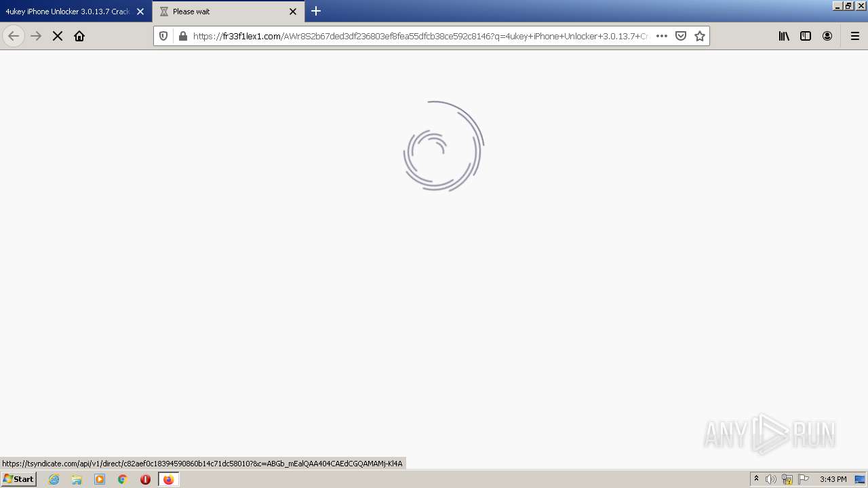Viewport: 868px width, 488px height.
Task: Open the Firefox home page
Action: 79,36
